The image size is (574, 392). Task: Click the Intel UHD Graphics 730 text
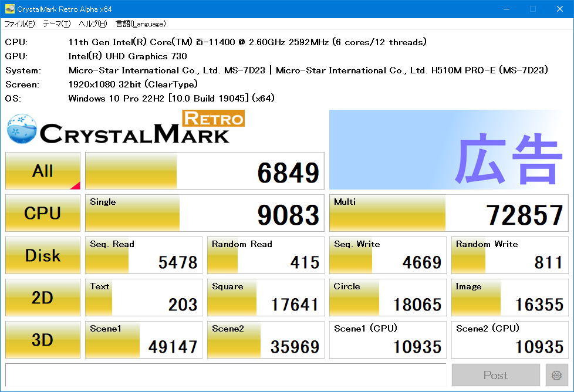pyautogui.click(x=127, y=56)
